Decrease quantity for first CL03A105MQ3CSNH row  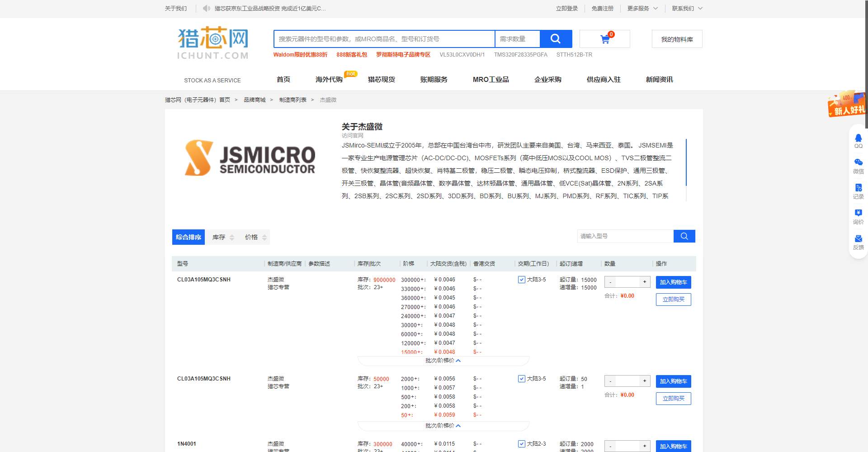(610, 282)
